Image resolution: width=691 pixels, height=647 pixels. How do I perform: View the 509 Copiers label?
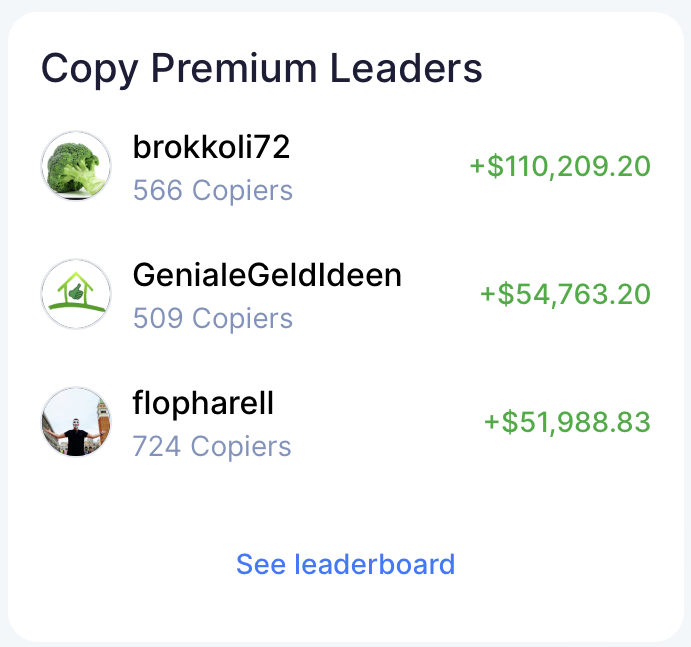point(213,318)
